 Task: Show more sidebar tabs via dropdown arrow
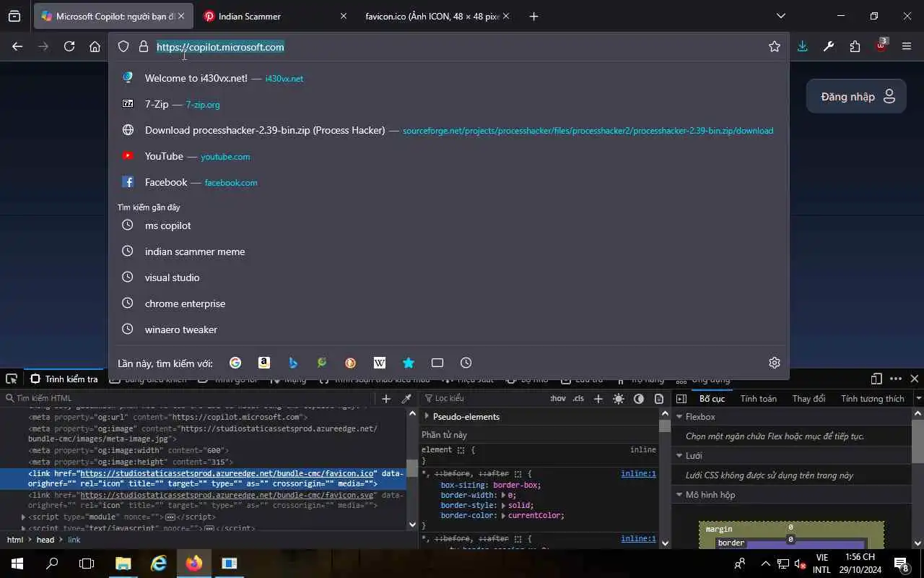[918, 398]
